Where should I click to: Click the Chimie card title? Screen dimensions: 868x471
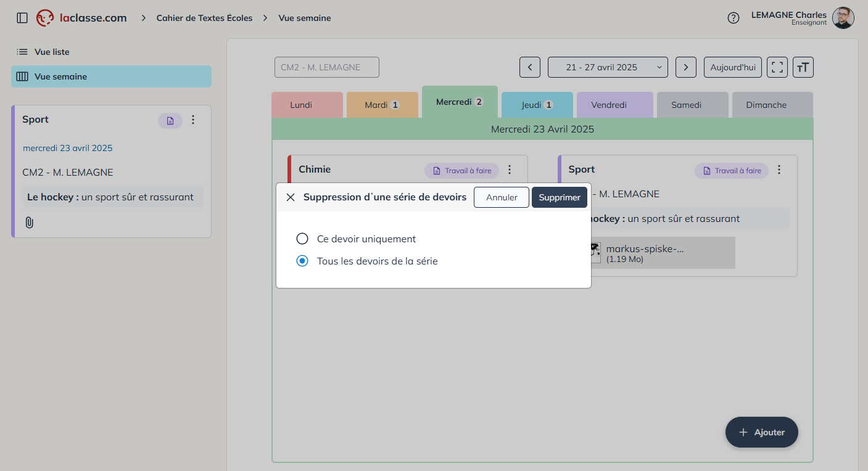[315, 169]
